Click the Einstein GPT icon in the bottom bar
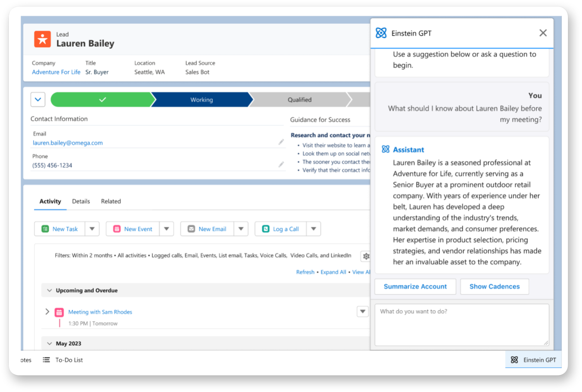Image resolution: width=582 pixels, height=392 pixels. point(515,360)
